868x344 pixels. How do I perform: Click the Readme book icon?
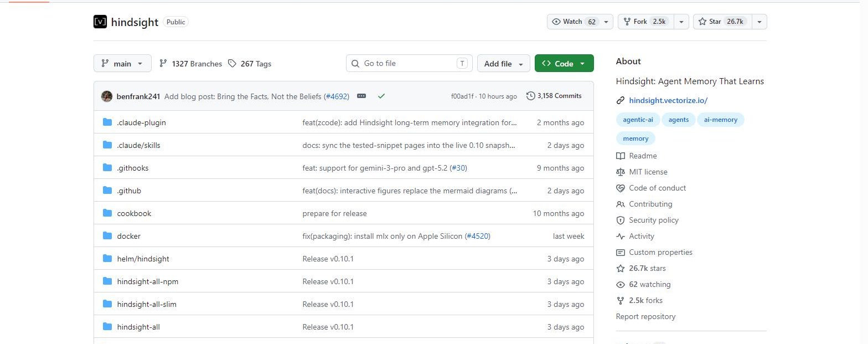click(x=621, y=156)
